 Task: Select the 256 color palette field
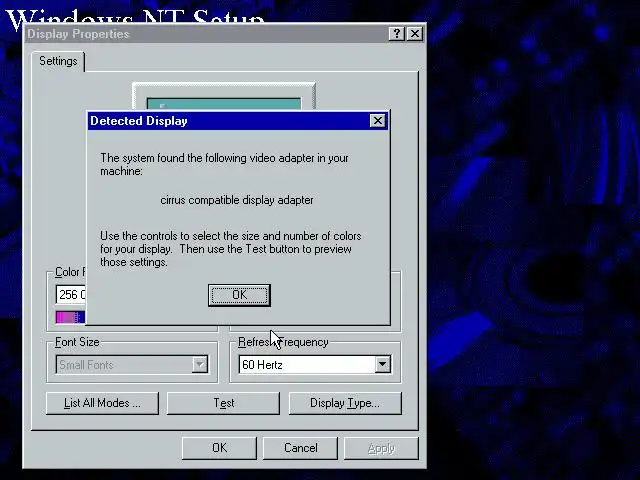tap(71, 294)
